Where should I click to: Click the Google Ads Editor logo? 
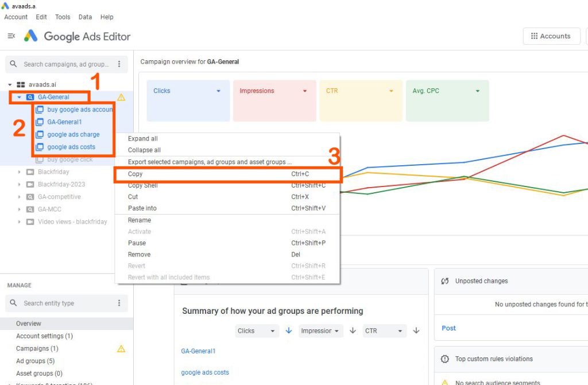31,36
